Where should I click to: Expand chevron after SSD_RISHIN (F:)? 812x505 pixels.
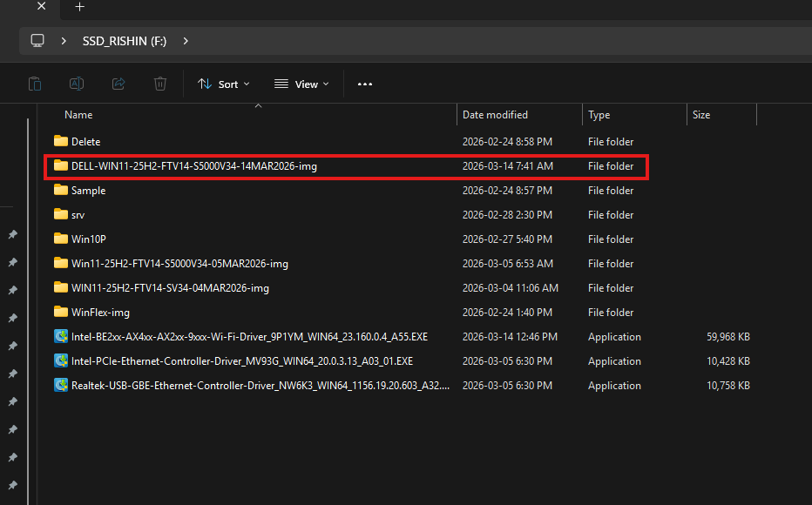click(186, 41)
